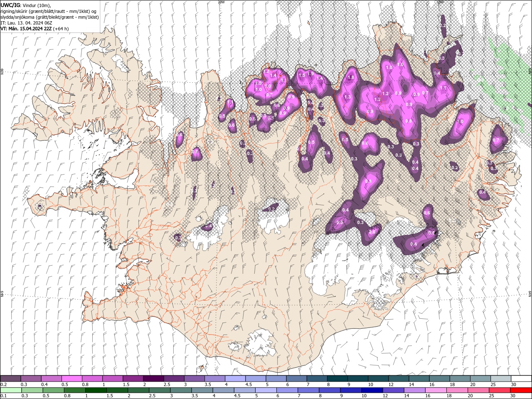Click the 1.8 snowfall value on the map
Viewport: 532px width, 399px height.
click(x=351, y=77)
